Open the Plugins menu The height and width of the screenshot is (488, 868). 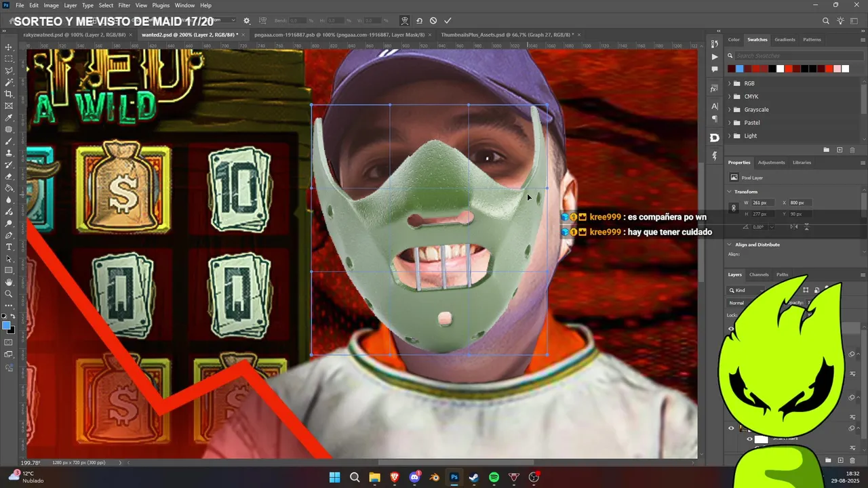coord(161,5)
